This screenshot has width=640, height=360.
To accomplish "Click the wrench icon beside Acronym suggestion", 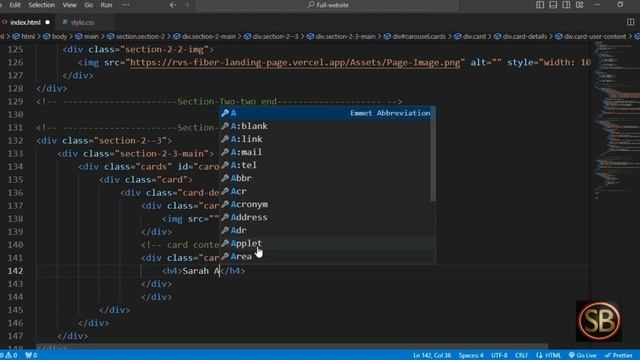I will click(225, 204).
